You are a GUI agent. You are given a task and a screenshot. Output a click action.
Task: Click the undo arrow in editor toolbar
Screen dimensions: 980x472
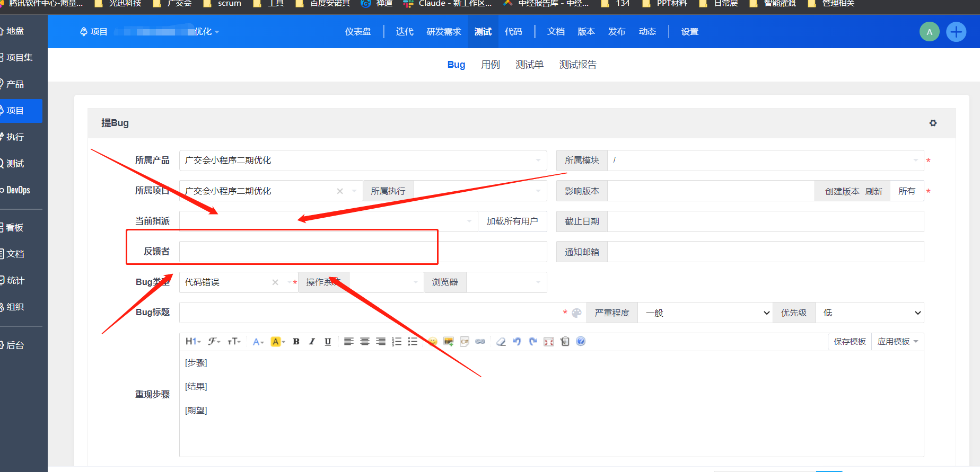(517, 342)
